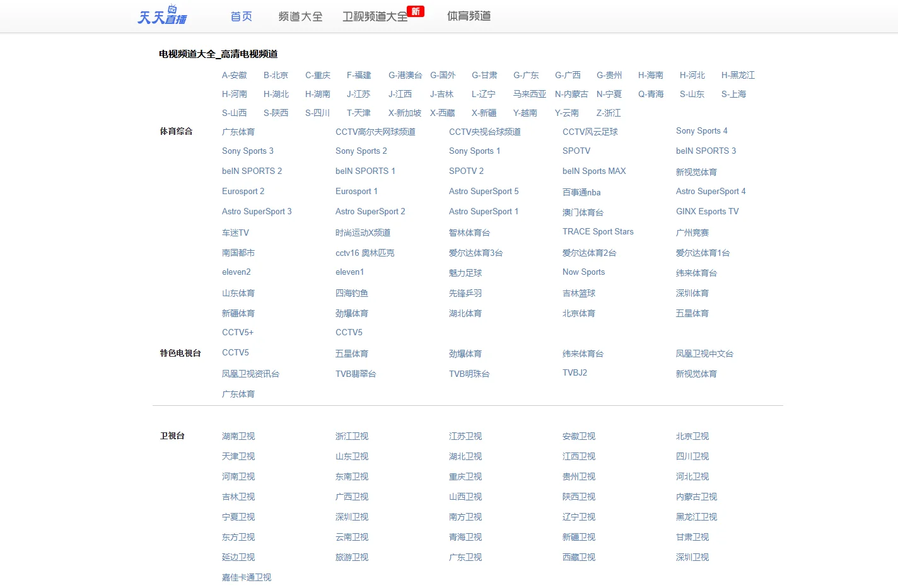Screen dimensions: 898x588
Task: Select the B-北京 region link
Action: tap(276, 75)
